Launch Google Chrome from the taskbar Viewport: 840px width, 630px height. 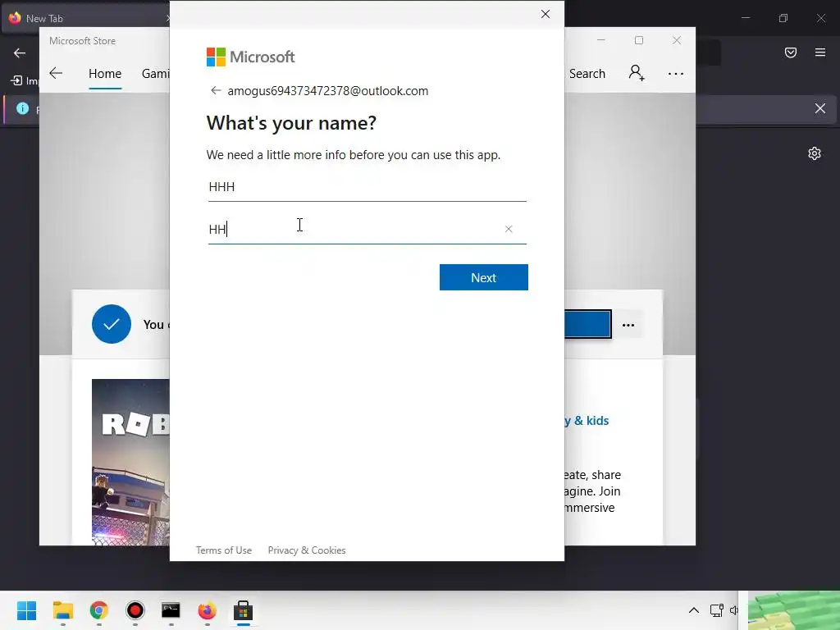(x=99, y=610)
